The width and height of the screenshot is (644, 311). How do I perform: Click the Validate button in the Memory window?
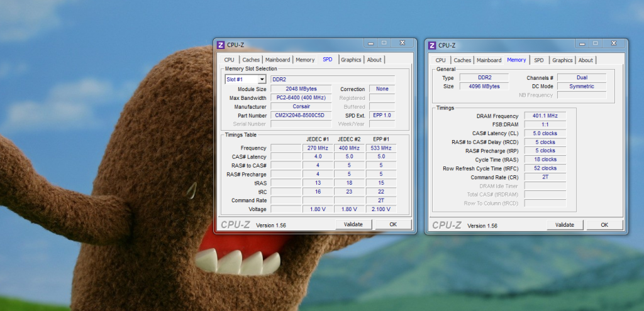click(x=565, y=225)
